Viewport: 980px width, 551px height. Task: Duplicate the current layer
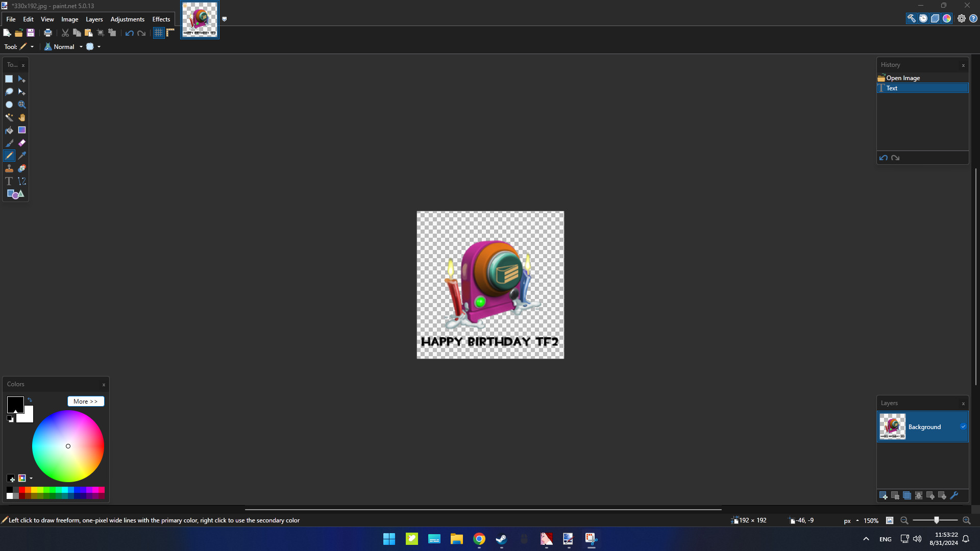coord(907,495)
